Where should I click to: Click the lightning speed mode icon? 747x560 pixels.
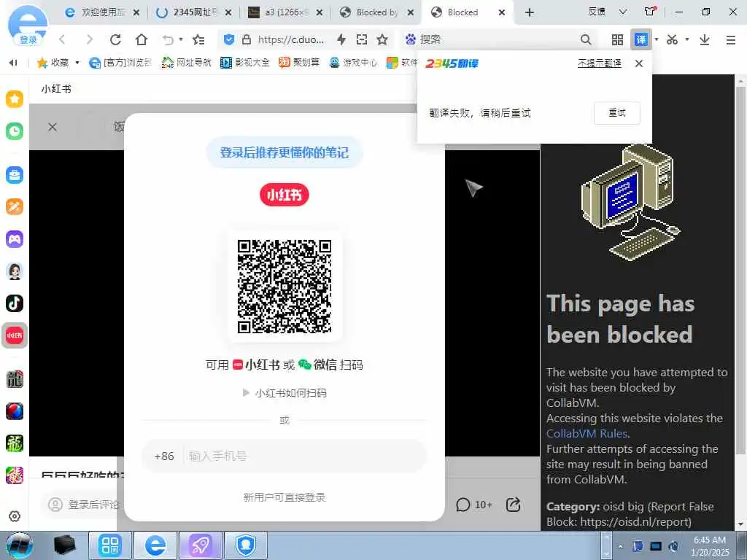(x=341, y=39)
